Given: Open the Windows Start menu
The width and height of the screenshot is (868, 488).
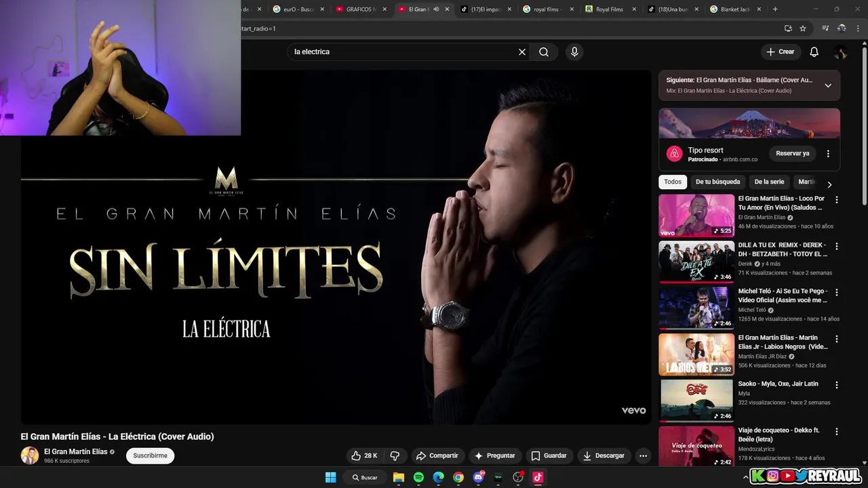Looking at the screenshot, I should coord(330,477).
